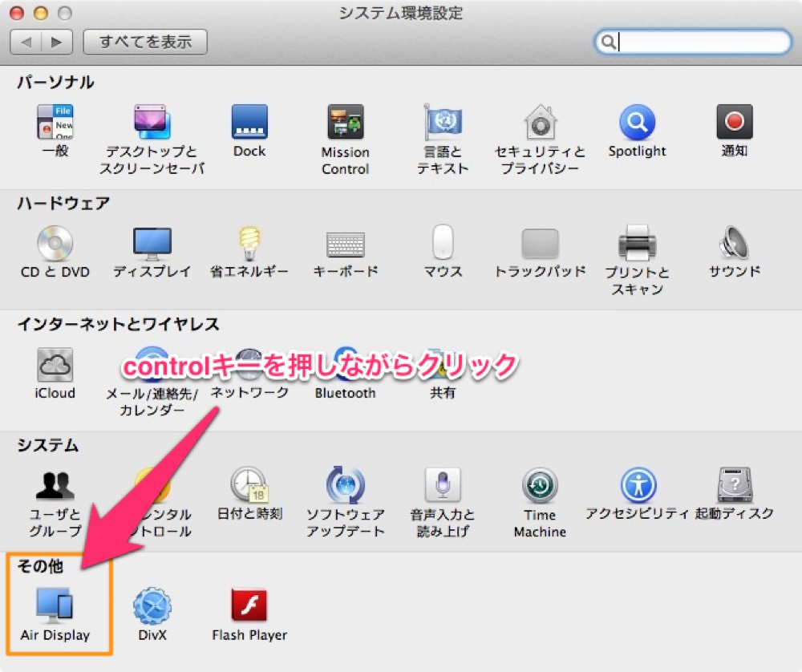The height and width of the screenshot is (672, 802).
Task: Open トラックパッド preferences
Action: pyautogui.click(x=540, y=244)
